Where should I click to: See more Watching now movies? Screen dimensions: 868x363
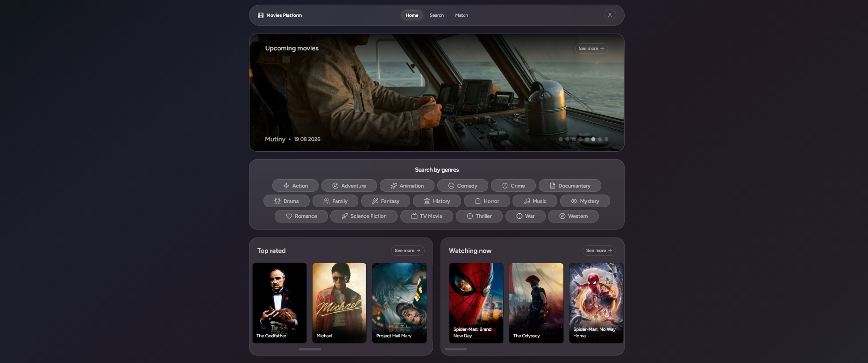tap(599, 251)
